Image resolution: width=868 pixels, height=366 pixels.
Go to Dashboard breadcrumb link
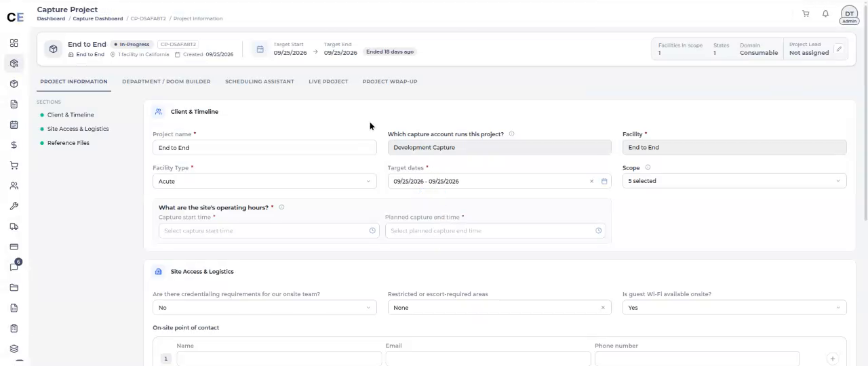pyautogui.click(x=52, y=19)
